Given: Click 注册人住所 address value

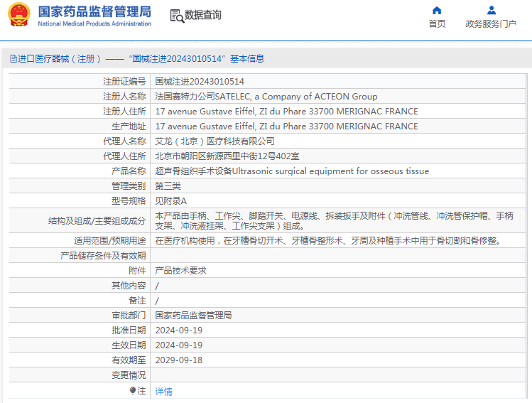Looking at the screenshot, I should [286, 112].
